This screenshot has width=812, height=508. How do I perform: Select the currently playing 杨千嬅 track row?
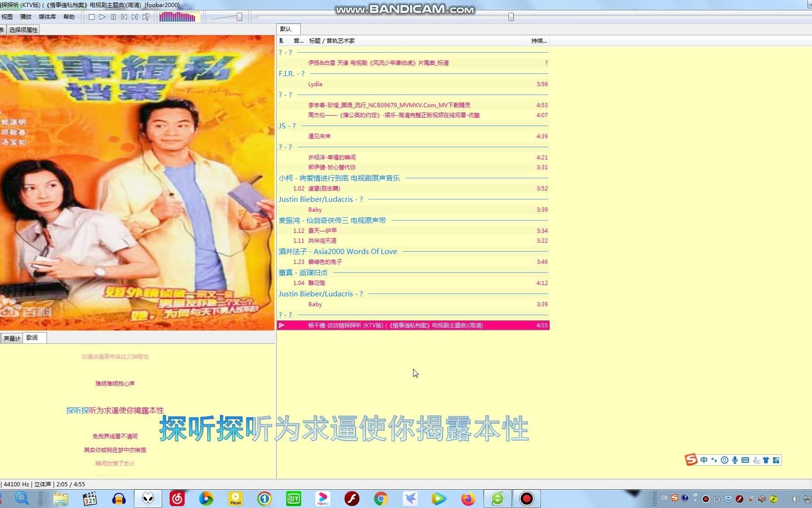point(413,325)
